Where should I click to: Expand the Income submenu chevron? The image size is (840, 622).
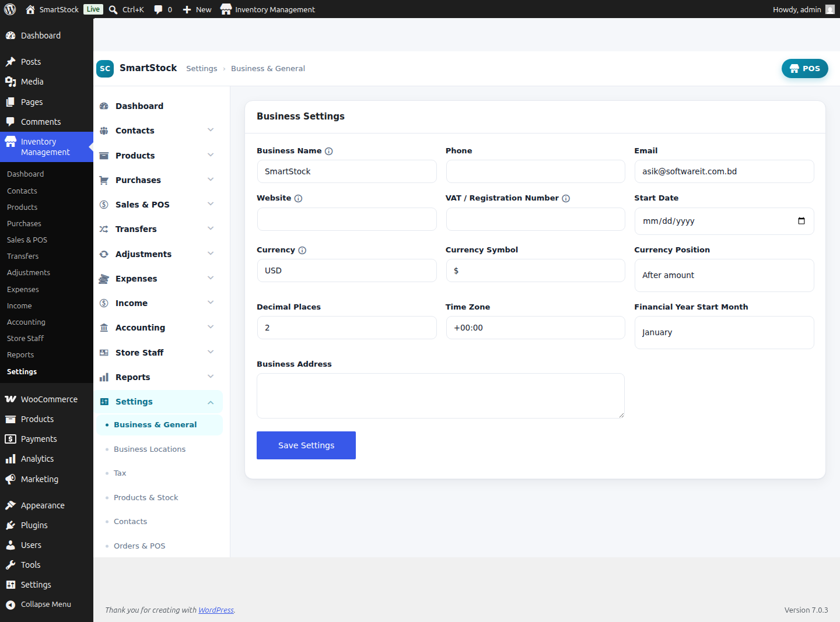pyautogui.click(x=211, y=303)
